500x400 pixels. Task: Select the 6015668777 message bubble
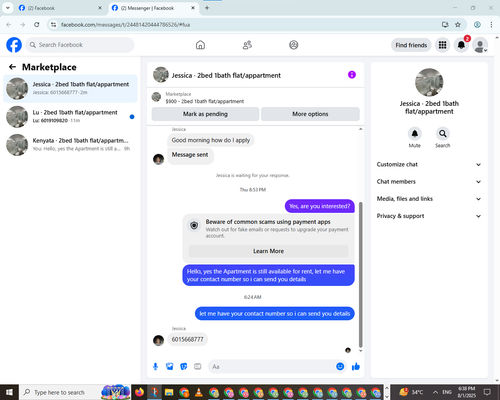(x=187, y=339)
